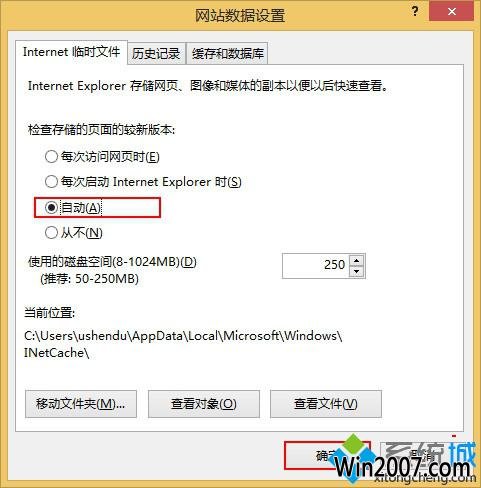Click the question mark help icon

pos(414,12)
